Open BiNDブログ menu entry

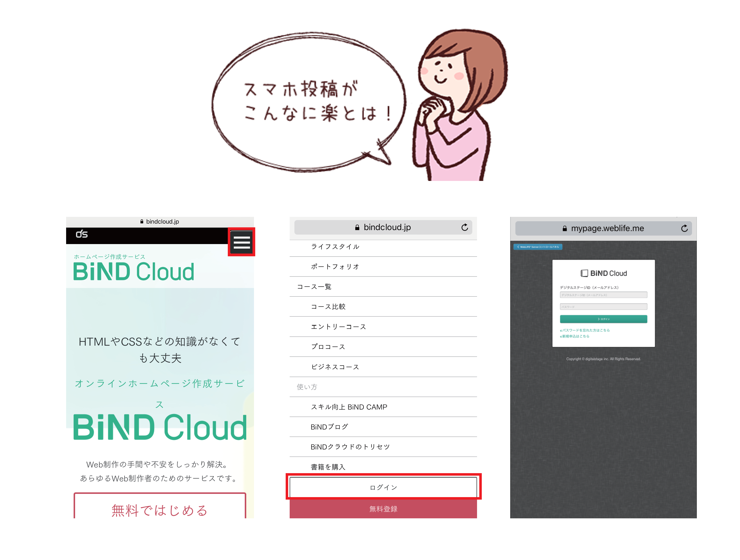point(383,427)
